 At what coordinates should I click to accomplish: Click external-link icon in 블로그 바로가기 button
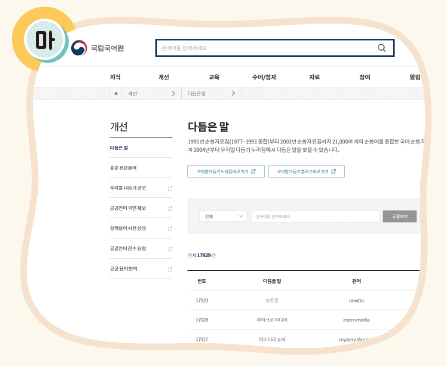(x=333, y=171)
